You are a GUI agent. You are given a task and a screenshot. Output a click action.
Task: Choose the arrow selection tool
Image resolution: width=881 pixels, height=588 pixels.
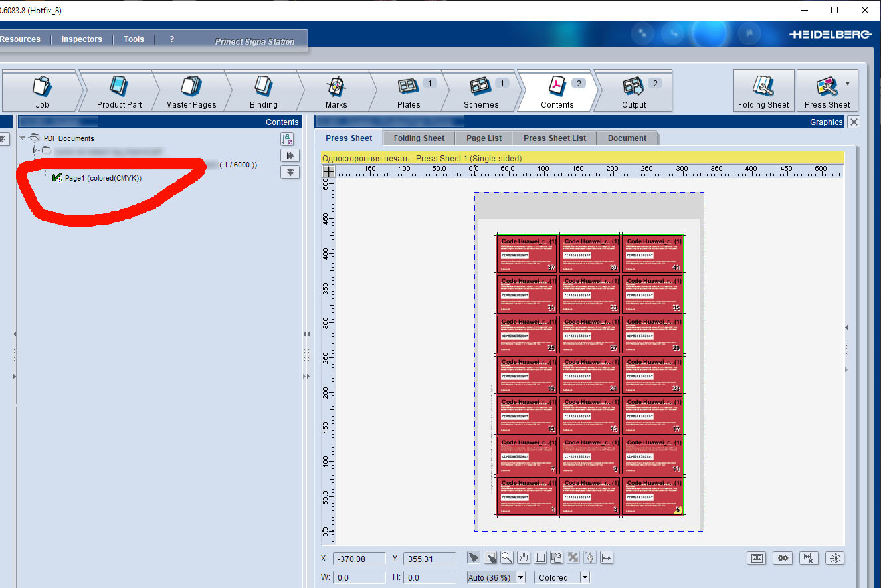pyautogui.click(x=474, y=558)
